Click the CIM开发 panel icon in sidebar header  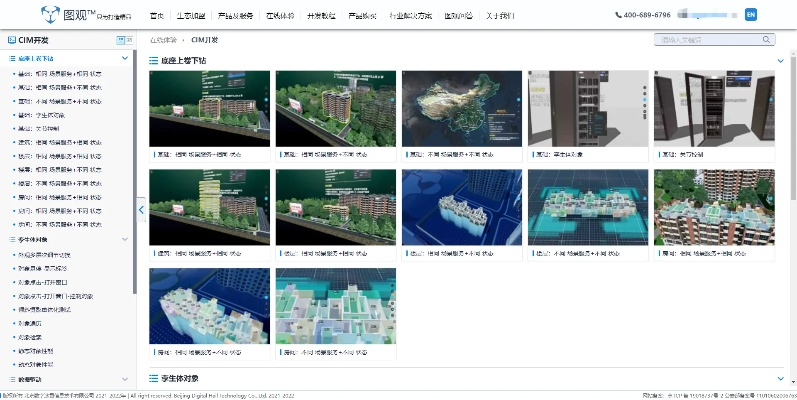tap(11, 40)
